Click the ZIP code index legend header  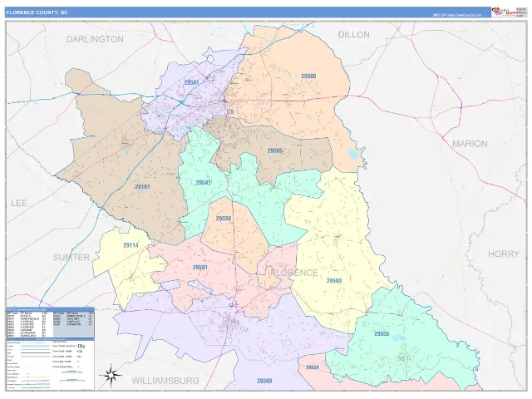click(x=50, y=309)
